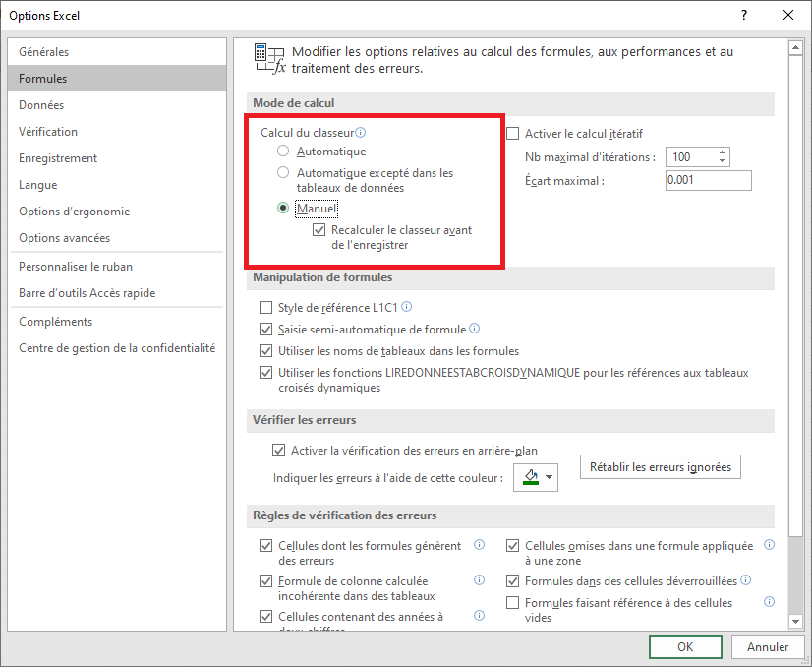Click the formula calculator icon at top

point(269,59)
